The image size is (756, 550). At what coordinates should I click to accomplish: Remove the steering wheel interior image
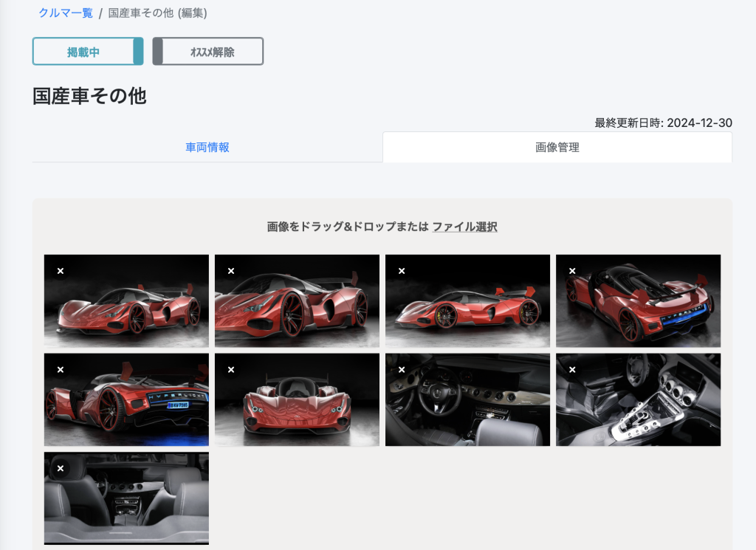402,370
